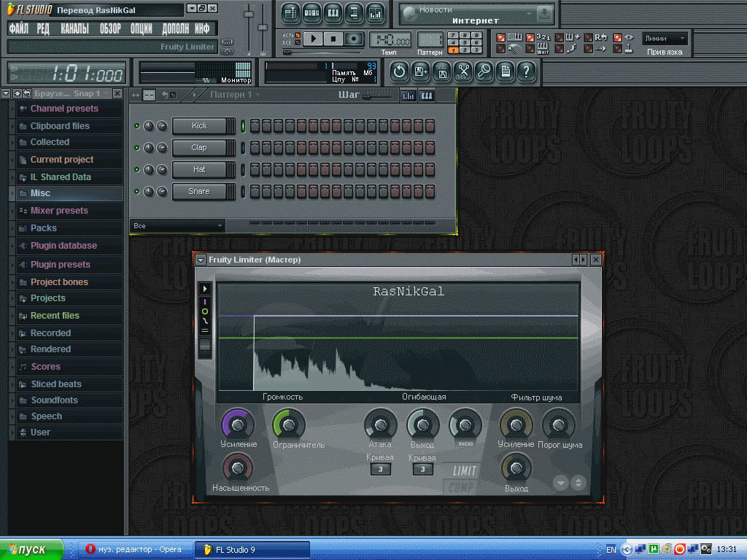Select next preset arrow in Fruity Limiter title bar
The image size is (747, 560).
click(x=584, y=260)
